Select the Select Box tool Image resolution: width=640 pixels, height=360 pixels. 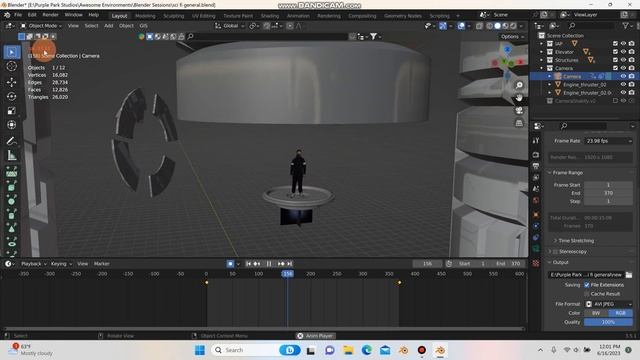coord(11,52)
